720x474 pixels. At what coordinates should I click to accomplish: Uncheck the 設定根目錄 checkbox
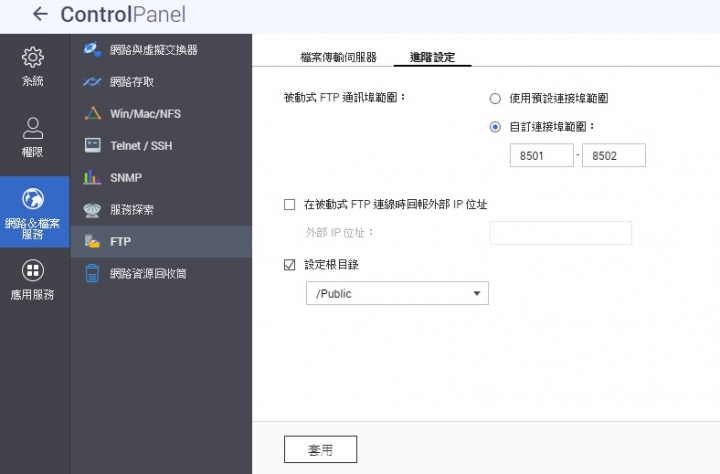[290, 265]
